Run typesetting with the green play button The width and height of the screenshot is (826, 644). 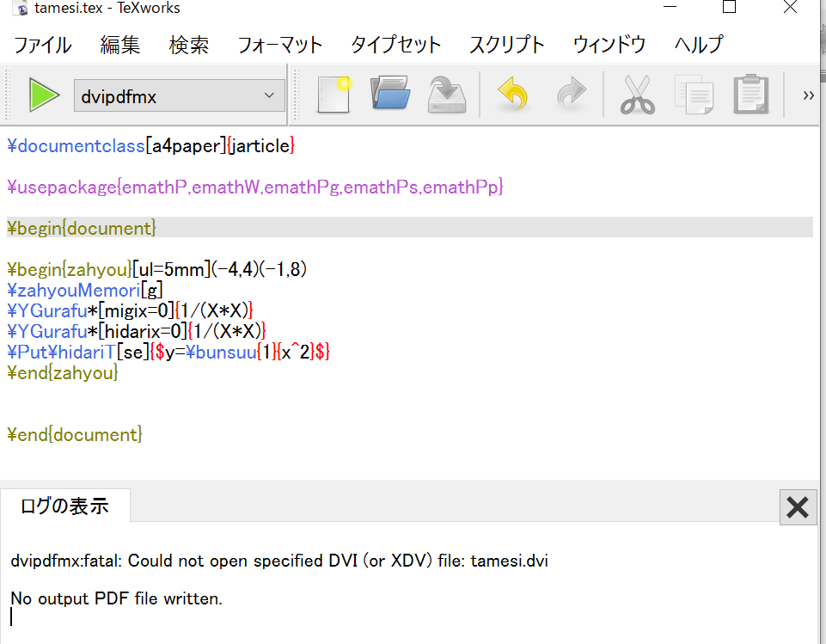pyautogui.click(x=41, y=95)
